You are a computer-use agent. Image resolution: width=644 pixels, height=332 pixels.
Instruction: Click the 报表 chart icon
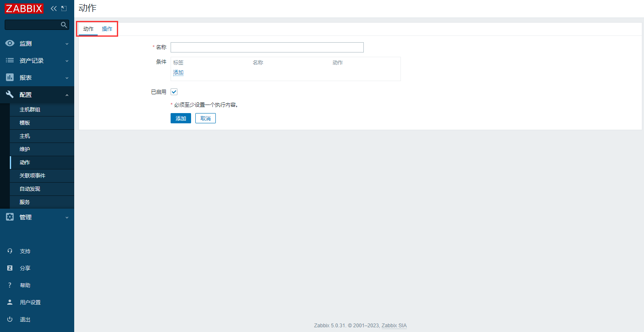[x=10, y=78]
